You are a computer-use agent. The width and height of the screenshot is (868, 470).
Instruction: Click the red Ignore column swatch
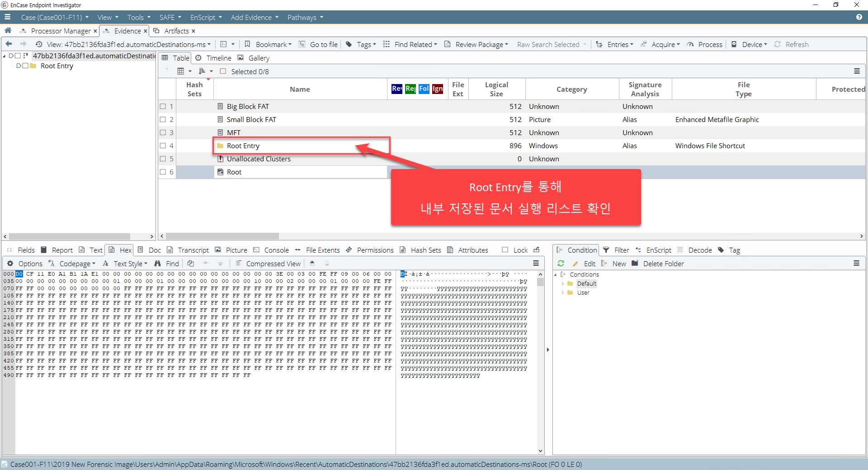(437, 89)
